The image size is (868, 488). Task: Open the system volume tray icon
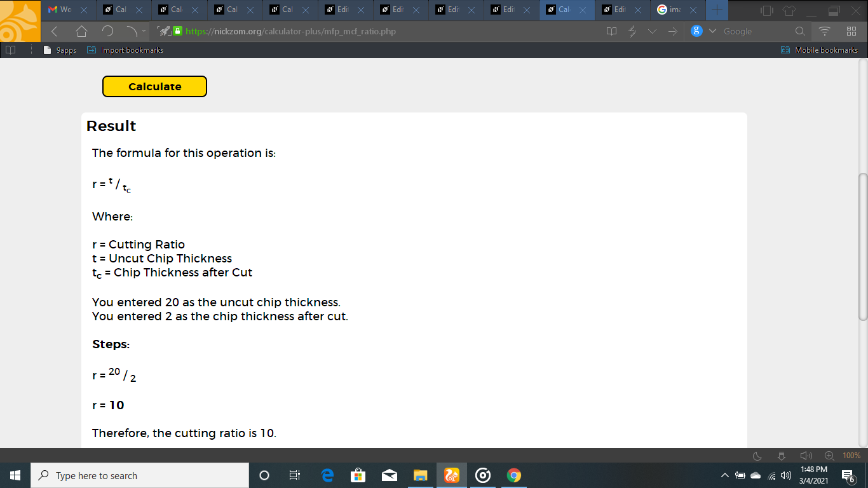click(786, 475)
